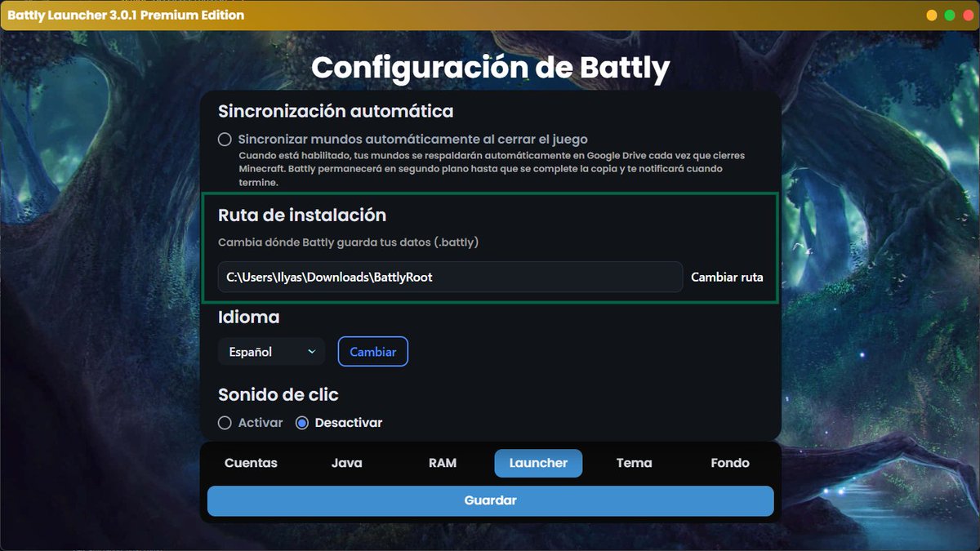
Task: Enable automatic world sync radio option
Action: coord(225,140)
